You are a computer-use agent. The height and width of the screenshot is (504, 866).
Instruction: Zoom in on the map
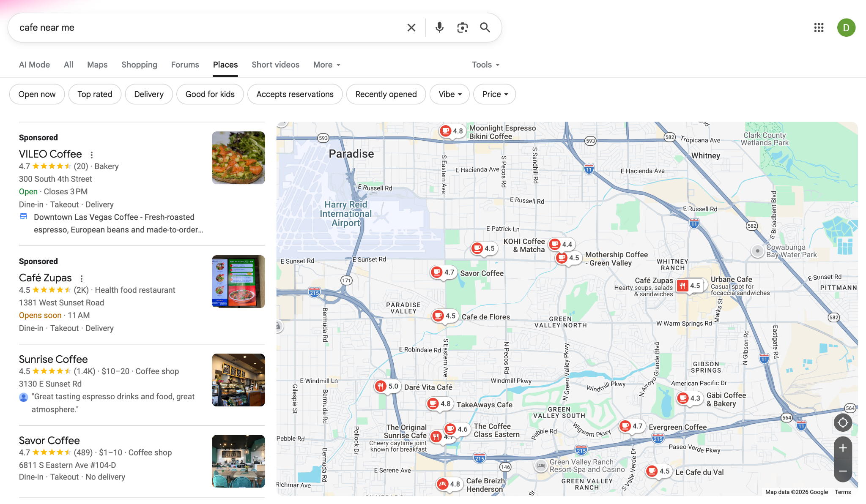pyautogui.click(x=843, y=448)
